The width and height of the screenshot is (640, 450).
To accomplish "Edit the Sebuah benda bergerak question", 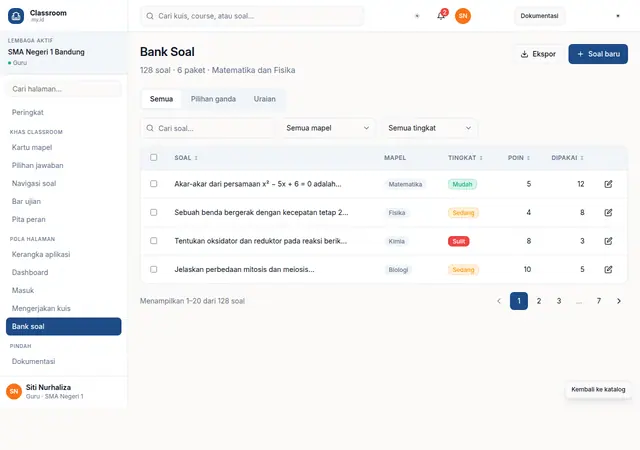I will 608,212.
